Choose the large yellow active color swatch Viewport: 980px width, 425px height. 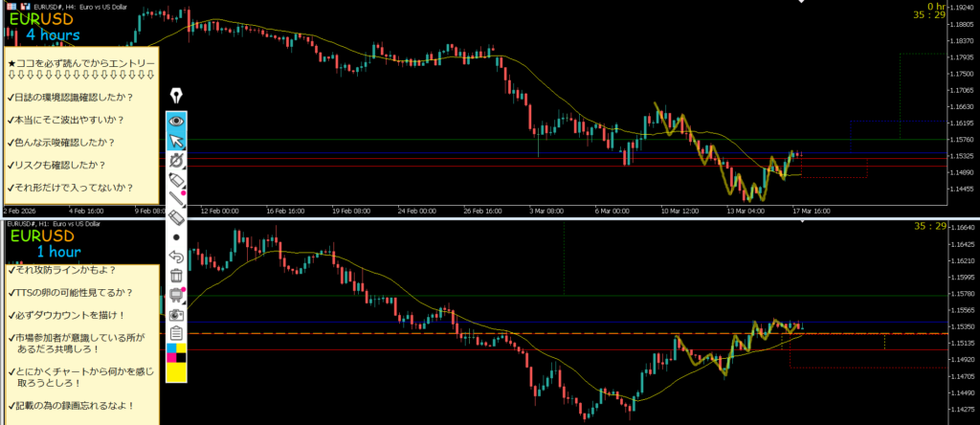pyautogui.click(x=176, y=372)
